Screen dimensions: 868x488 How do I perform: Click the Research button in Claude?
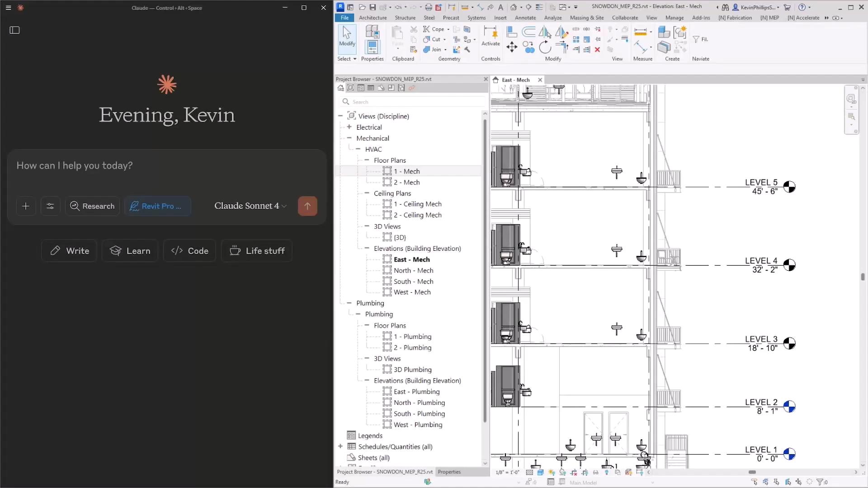coord(92,206)
